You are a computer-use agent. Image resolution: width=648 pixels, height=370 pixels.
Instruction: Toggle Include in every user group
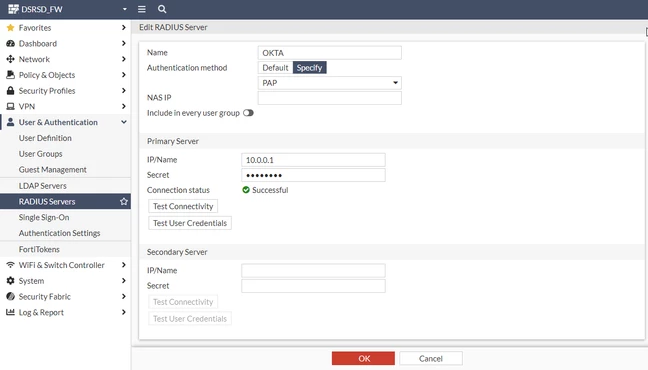[248, 113]
